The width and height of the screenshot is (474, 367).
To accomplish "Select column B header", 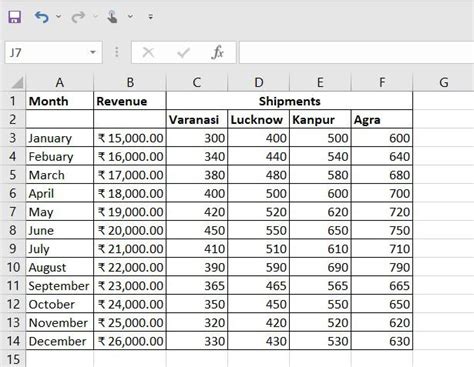I will 130,82.
